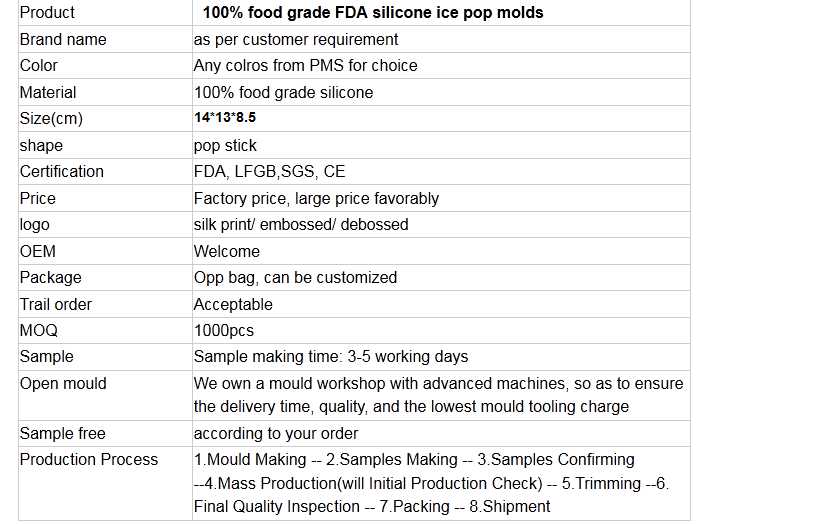Select 'Opp bag, can be customized' cell
Viewport: 818px width, 524px height.
point(295,277)
